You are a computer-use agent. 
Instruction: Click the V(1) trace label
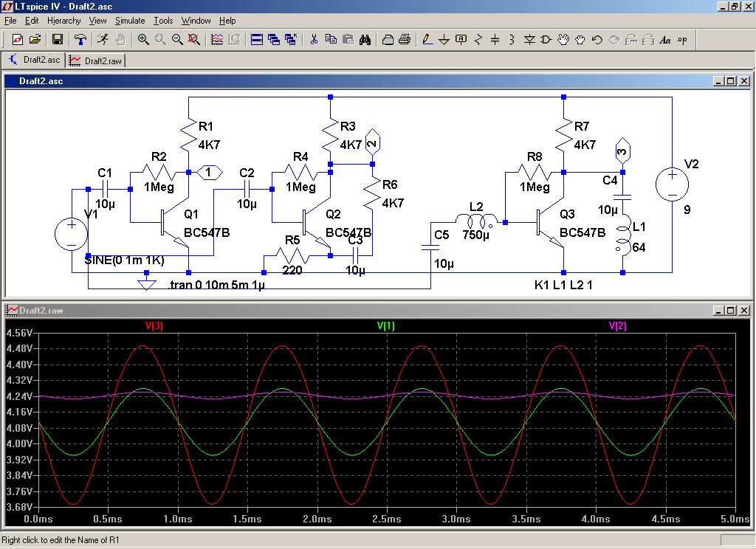385,326
